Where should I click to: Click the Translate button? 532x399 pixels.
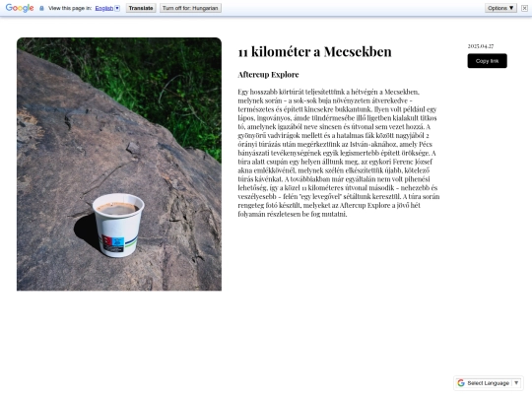coord(141,8)
